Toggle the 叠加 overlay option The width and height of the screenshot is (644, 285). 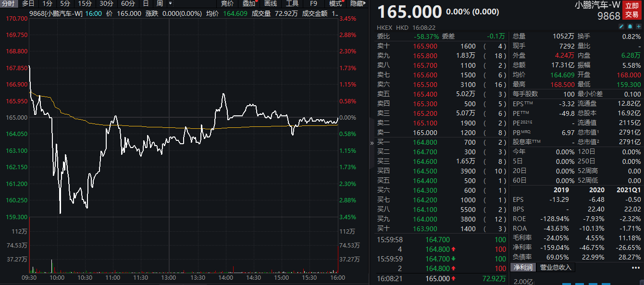click(249, 3)
